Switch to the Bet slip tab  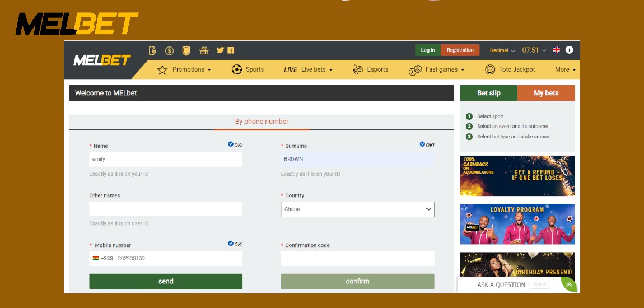point(489,93)
